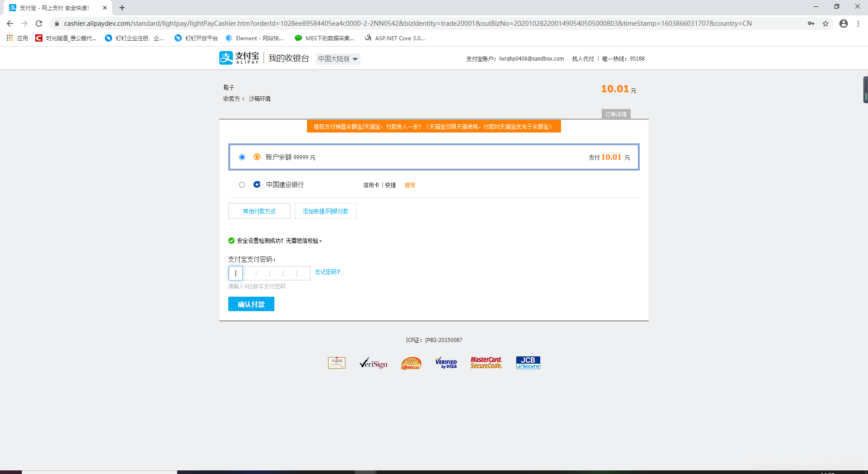Click 确认付款 confirm button
Viewport: 868px width, 474px height.
pos(251,304)
